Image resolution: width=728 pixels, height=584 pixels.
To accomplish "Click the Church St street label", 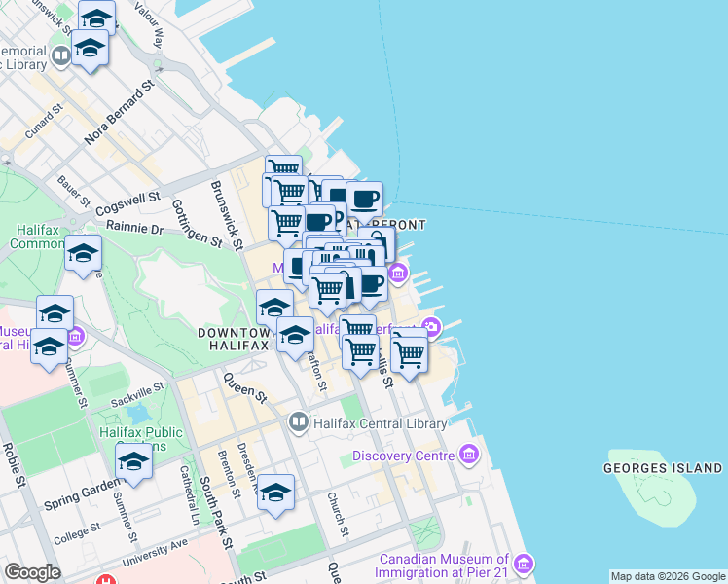I will (x=338, y=514).
